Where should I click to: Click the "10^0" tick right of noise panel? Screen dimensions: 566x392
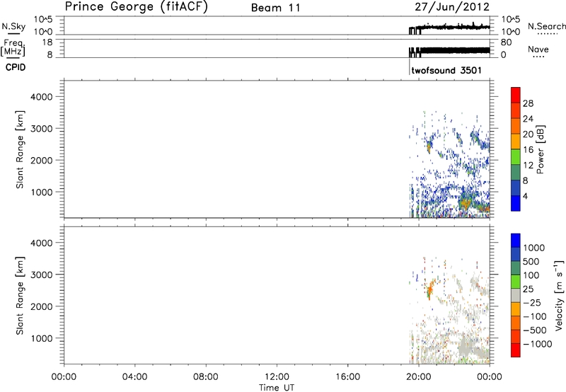click(510, 32)
